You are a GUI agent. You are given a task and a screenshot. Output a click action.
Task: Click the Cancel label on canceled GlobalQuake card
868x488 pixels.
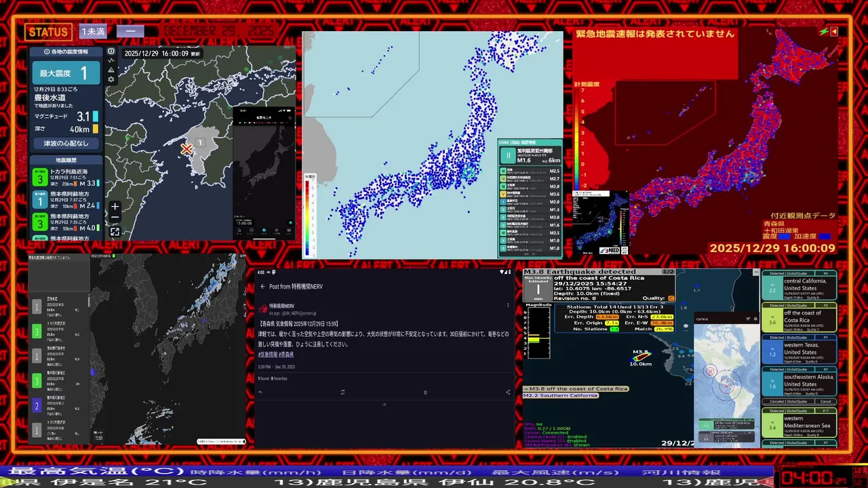tap(826, 401)
